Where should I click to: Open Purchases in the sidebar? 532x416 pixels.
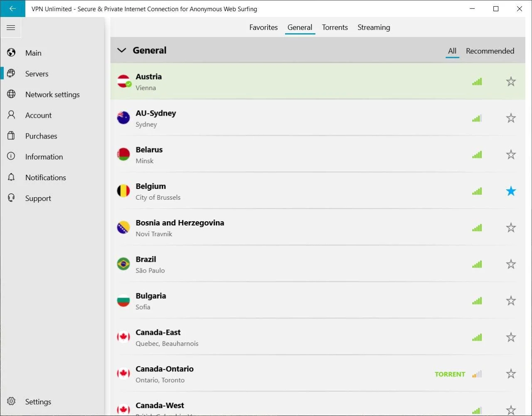pos(41,136)
